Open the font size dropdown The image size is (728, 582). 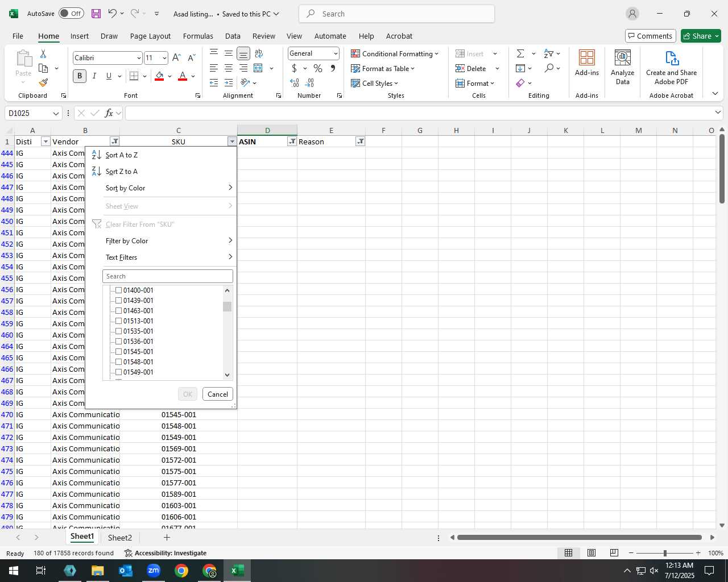click(164, 58)
